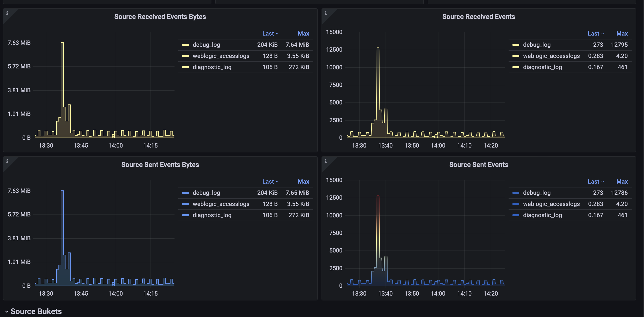Sort by Max in Source Sent Events Bytes legend

(303, 182)
